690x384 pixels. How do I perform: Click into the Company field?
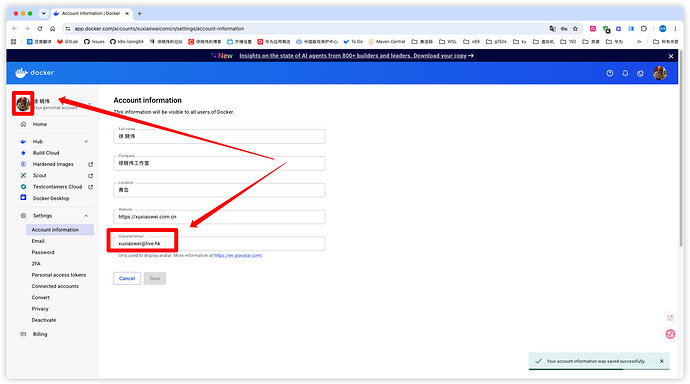click(219, 163)
